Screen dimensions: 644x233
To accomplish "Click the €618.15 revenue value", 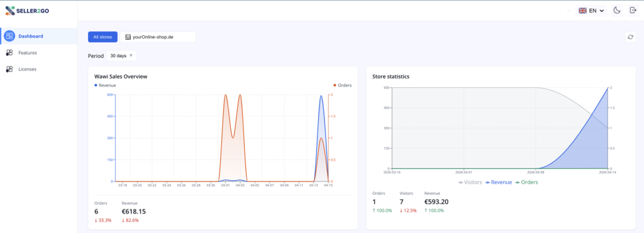I will (x=133, y=212).
